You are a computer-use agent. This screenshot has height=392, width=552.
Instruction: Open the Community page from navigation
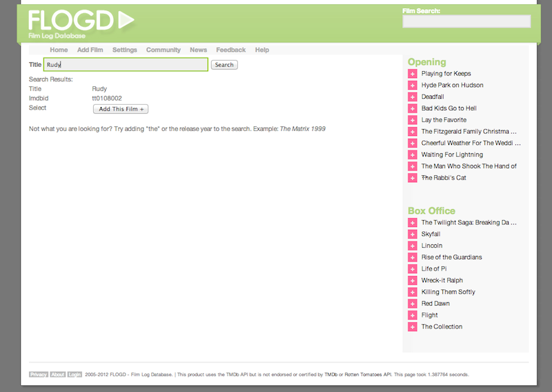click(x=164, y=50)
